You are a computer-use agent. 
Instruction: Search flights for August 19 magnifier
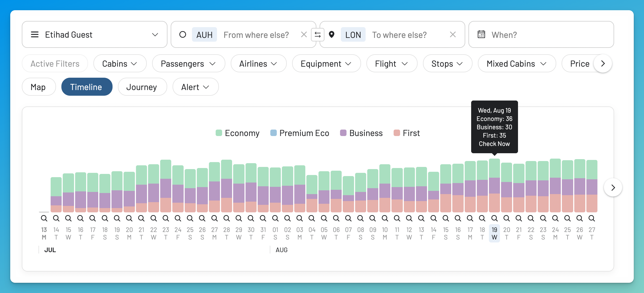point(494,218)
